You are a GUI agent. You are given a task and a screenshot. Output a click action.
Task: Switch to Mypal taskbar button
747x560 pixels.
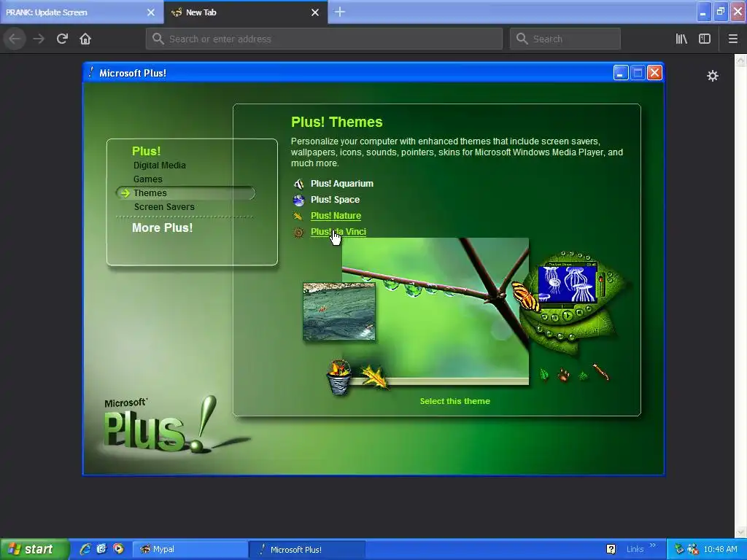(x=190, y=549)
